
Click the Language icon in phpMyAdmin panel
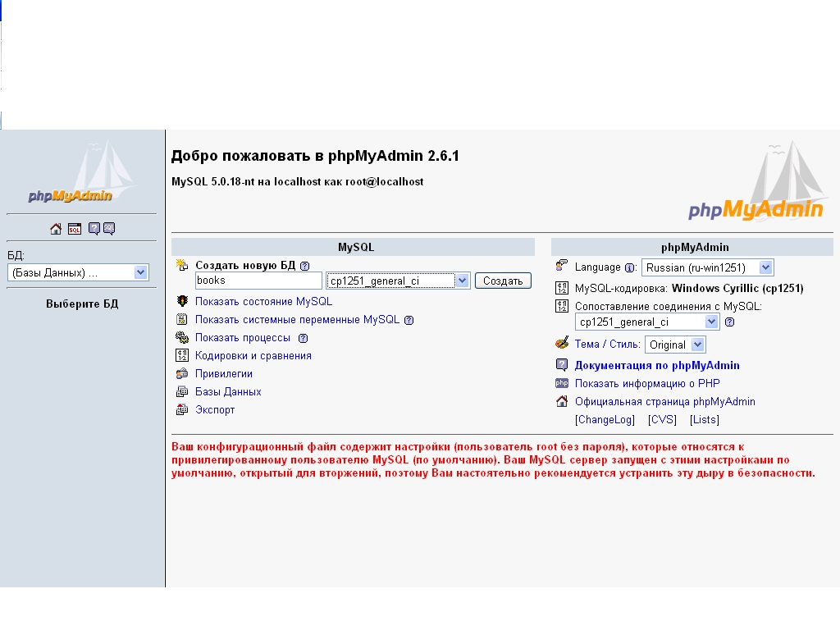pyautogui.click(x=561, y=266)
